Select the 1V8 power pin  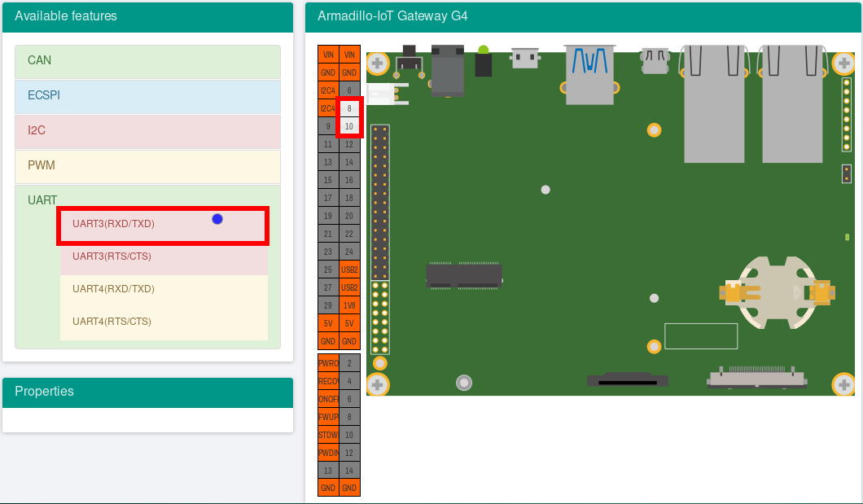[349, 305]
